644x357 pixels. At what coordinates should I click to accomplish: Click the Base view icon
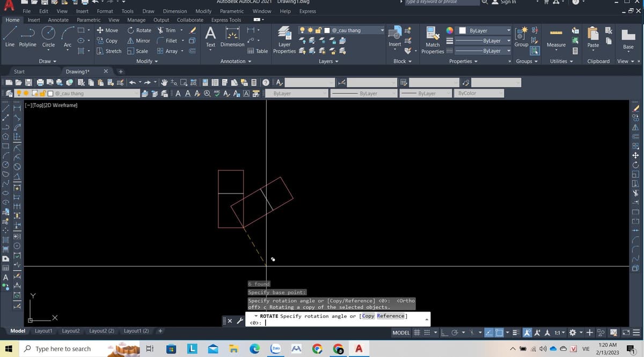pos(628,39)
